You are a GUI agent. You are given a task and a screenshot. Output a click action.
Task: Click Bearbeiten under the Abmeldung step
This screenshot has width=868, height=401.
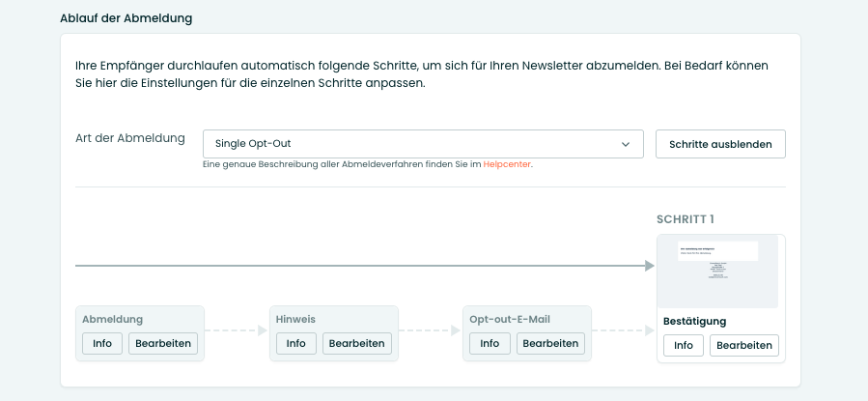[x=163, y=343]
